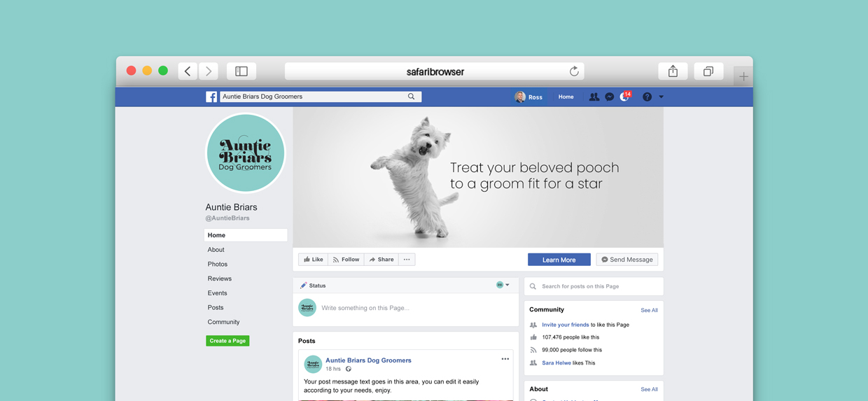Open About in page sidebar
The height and width of the screenshot is (401, 868).
tap(216, 250)
